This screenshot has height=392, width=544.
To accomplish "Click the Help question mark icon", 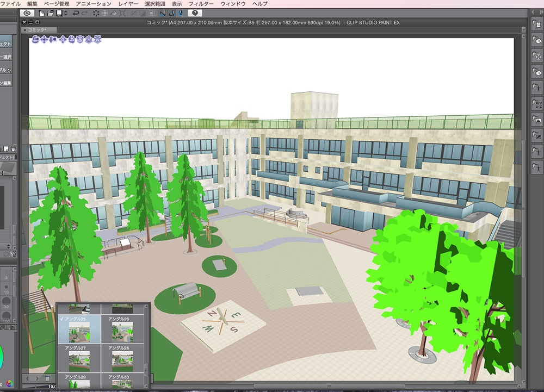I will [x=195, y=13].
